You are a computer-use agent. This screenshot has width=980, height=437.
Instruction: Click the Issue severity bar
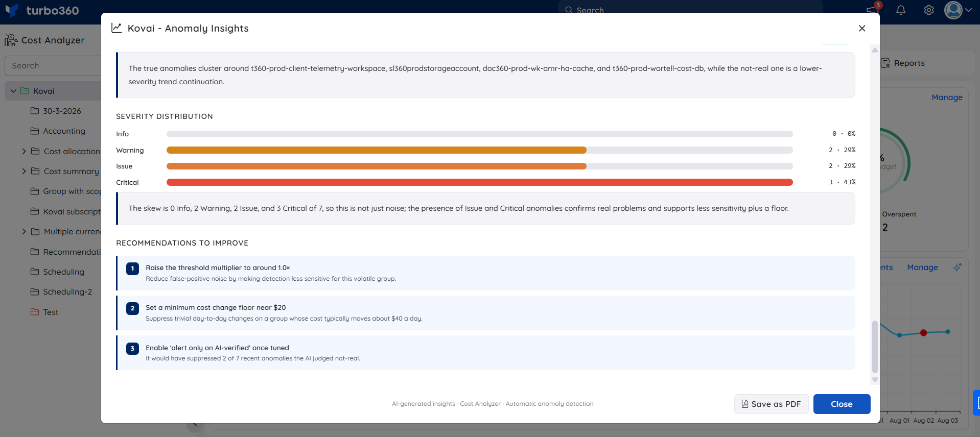[x=479, y=166]
